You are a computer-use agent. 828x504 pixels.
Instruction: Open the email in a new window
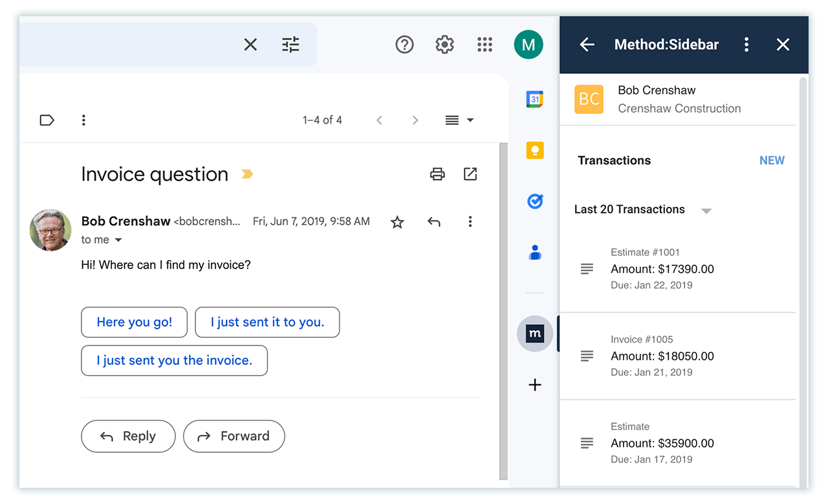click(470, 174)
